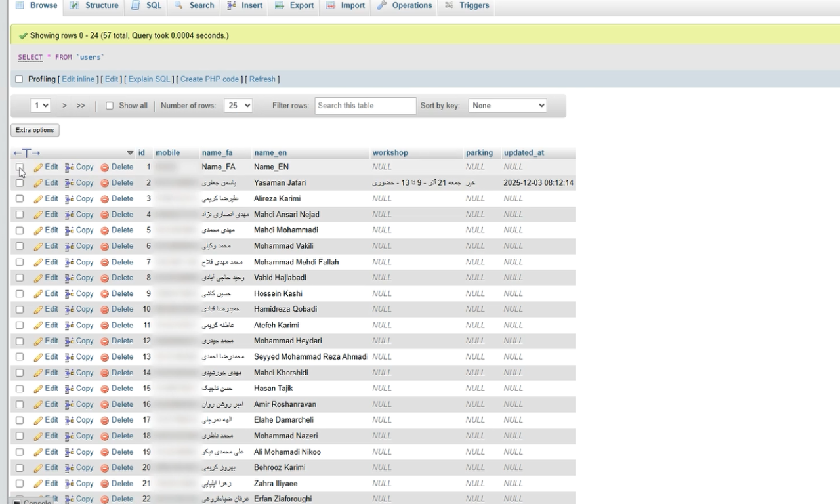The image size is (840, 504).
Task: Click the pencil Edit icon for Yasaman Jafari
Action: [38, 184]
